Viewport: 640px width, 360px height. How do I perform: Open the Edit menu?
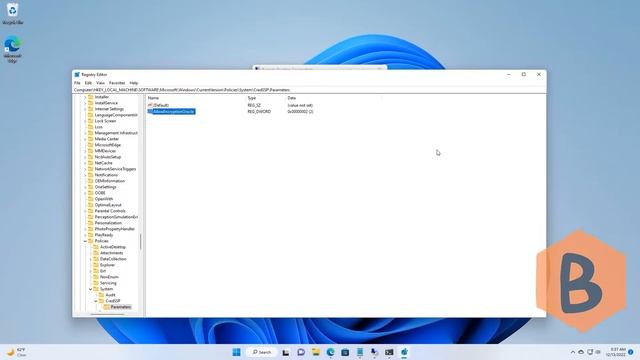[x=88, y=83]
